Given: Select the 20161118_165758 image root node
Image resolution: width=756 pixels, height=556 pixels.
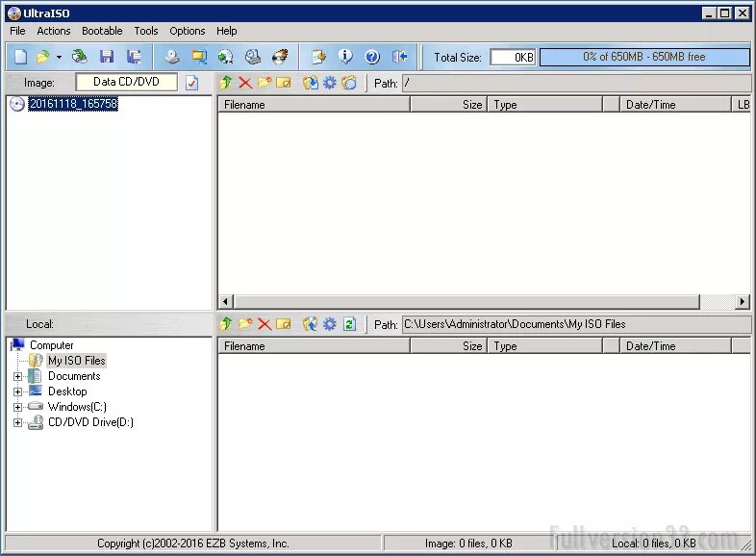Looking at the screenshot, I should [73, 104].
